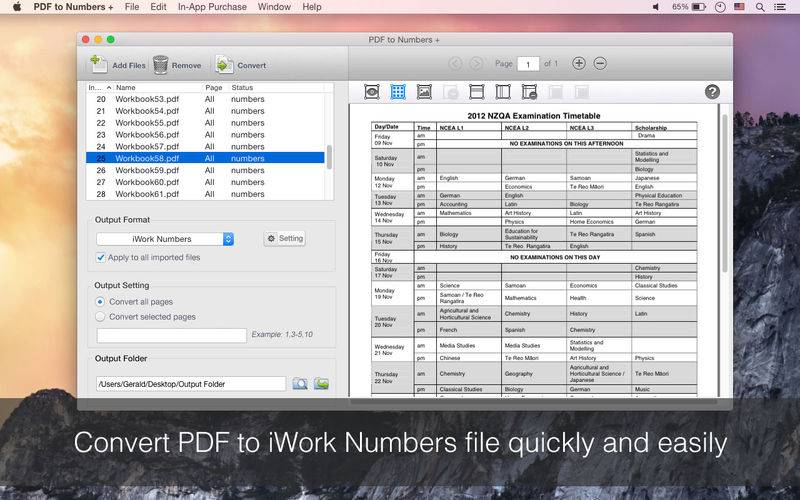Select Convert selected pages radio button
This screenshot has width=800, height=500.
100,317
